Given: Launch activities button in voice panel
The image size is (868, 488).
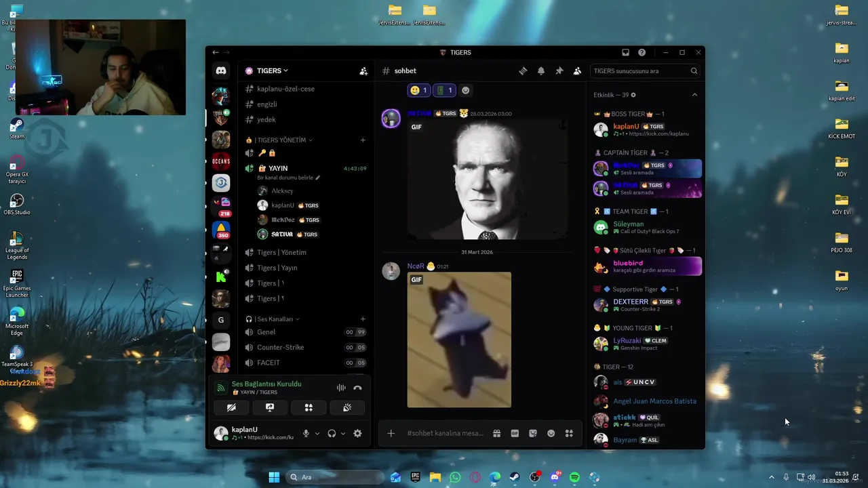Looking at the screenshot, I should (x=309, y=407).
